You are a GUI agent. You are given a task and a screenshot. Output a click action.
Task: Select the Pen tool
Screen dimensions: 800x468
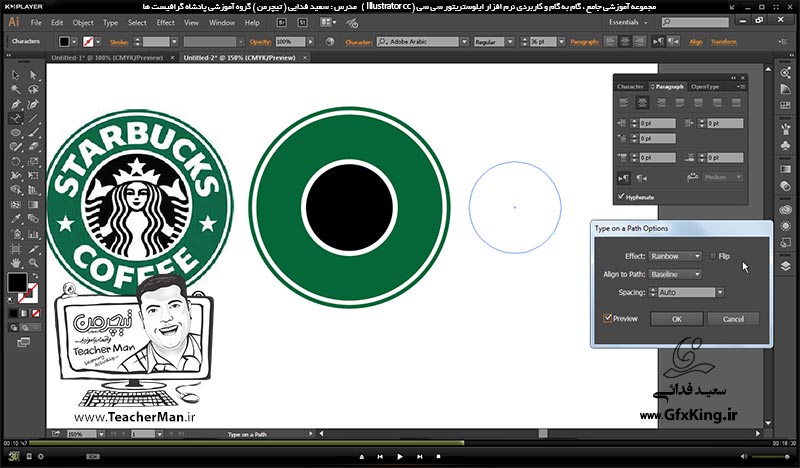16,104
